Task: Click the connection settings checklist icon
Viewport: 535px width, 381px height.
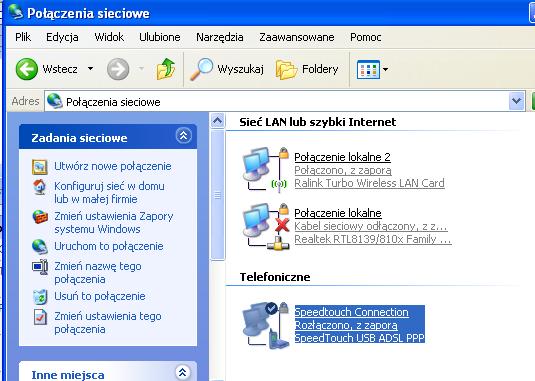Action: (x=40, y=317)
